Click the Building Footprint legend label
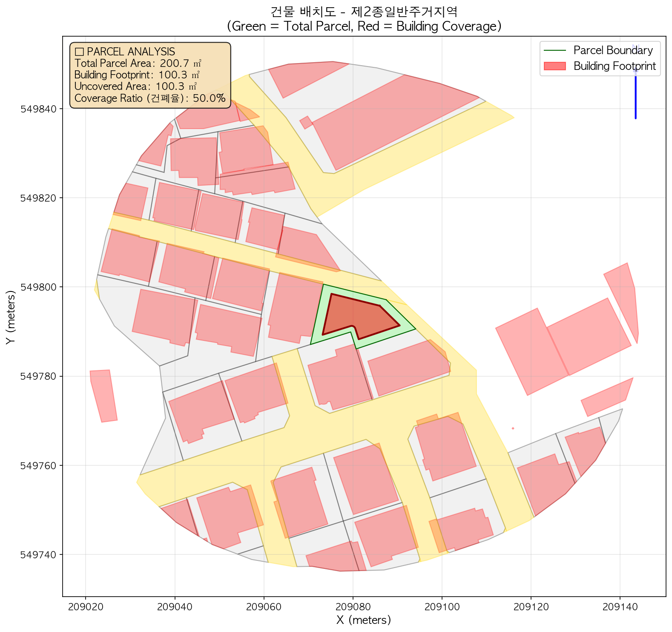The width and height of the screenshot is (672, 632). (x=615, y=66)
